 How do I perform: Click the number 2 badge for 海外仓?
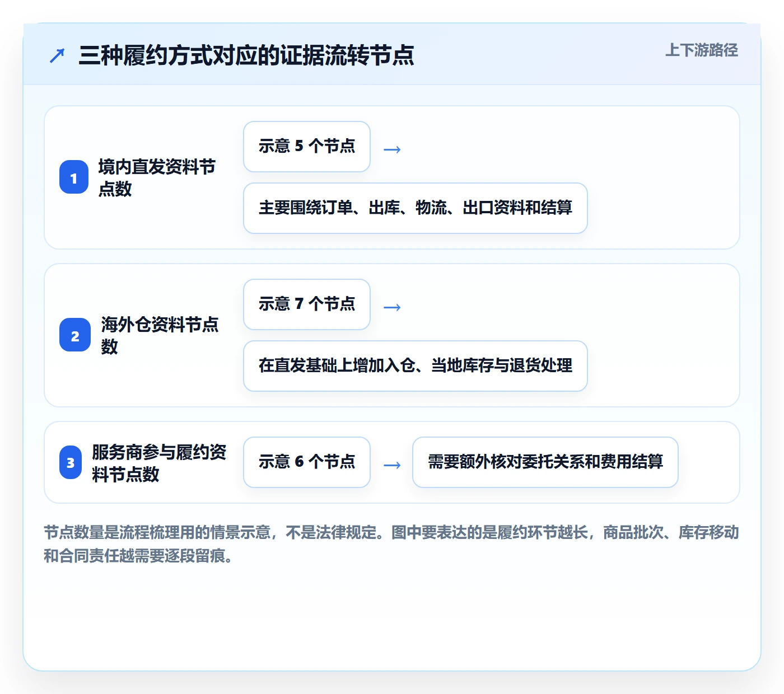[x=75, y=335]
